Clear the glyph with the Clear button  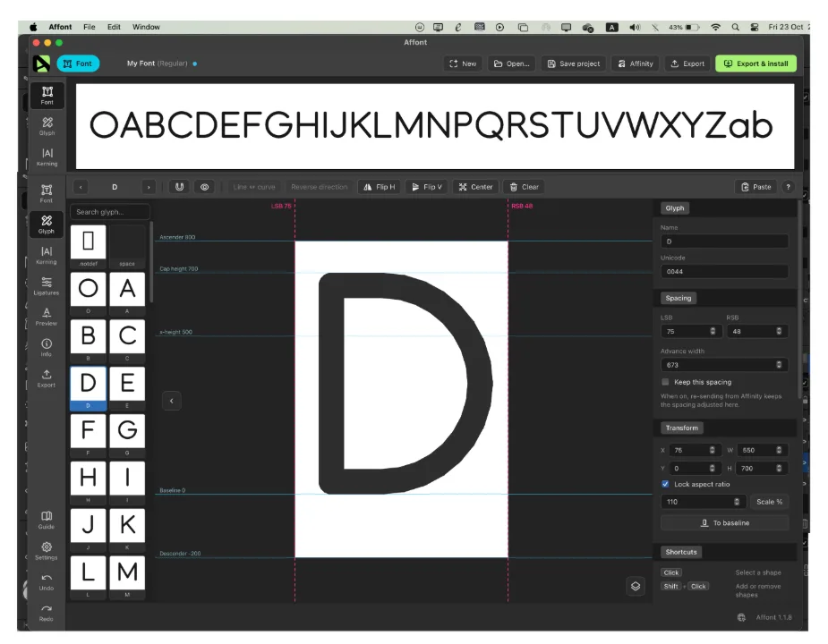(x=525, y=187)
